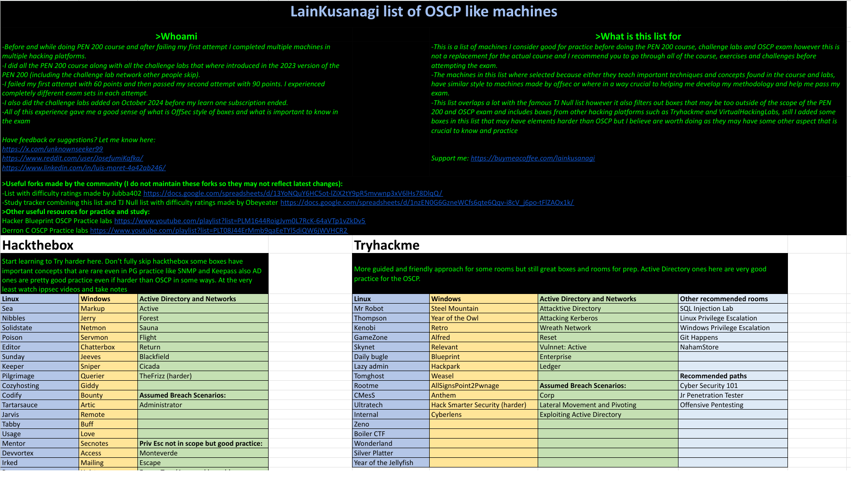Select the 'Devvortex' cell
This screenshot has width=868, height=480.
(40, 453)
